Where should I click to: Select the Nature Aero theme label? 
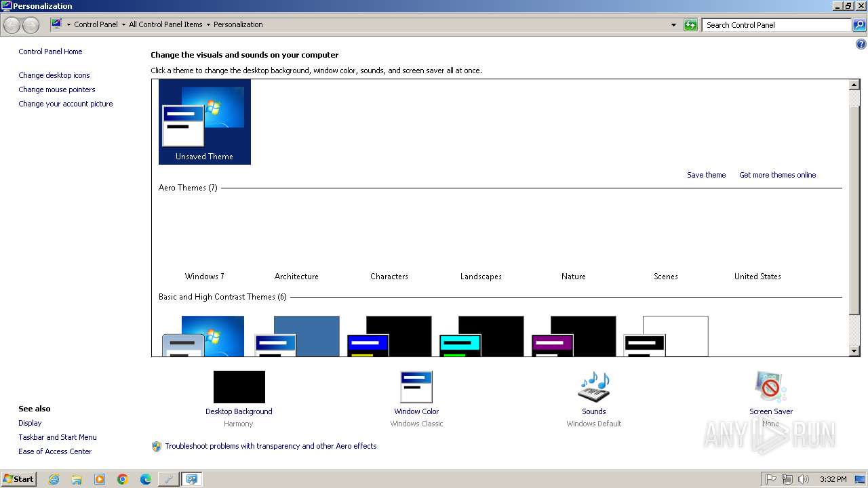tap(574, 277)
